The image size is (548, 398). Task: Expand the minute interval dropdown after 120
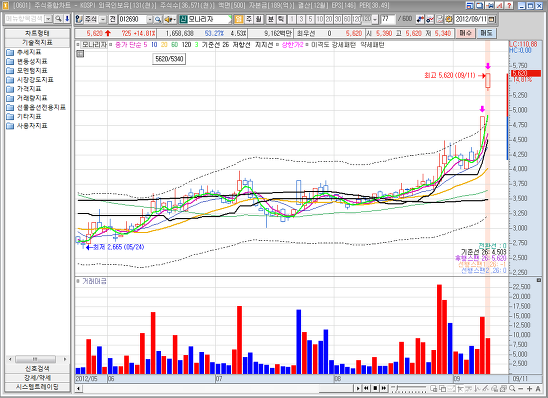(375, 19)
